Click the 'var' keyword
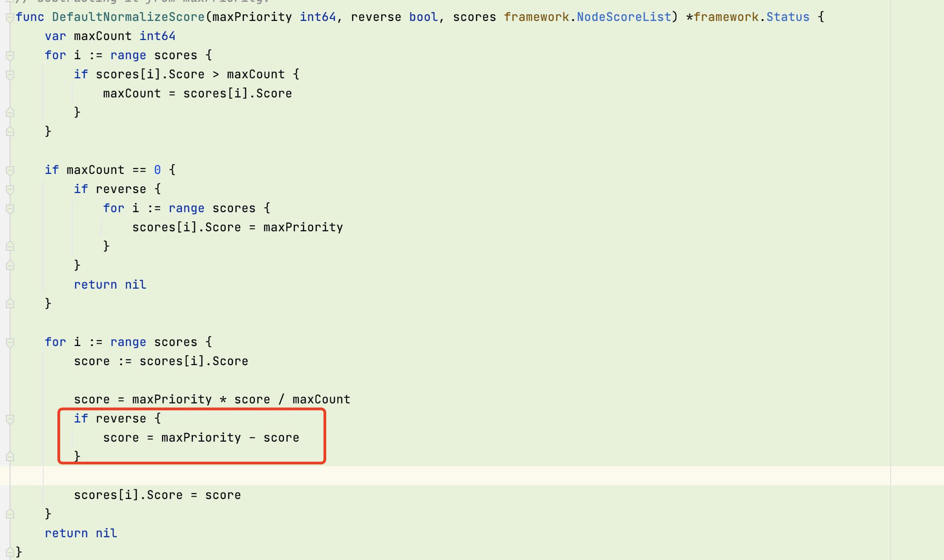944x560 pixels. pos(56,36)
